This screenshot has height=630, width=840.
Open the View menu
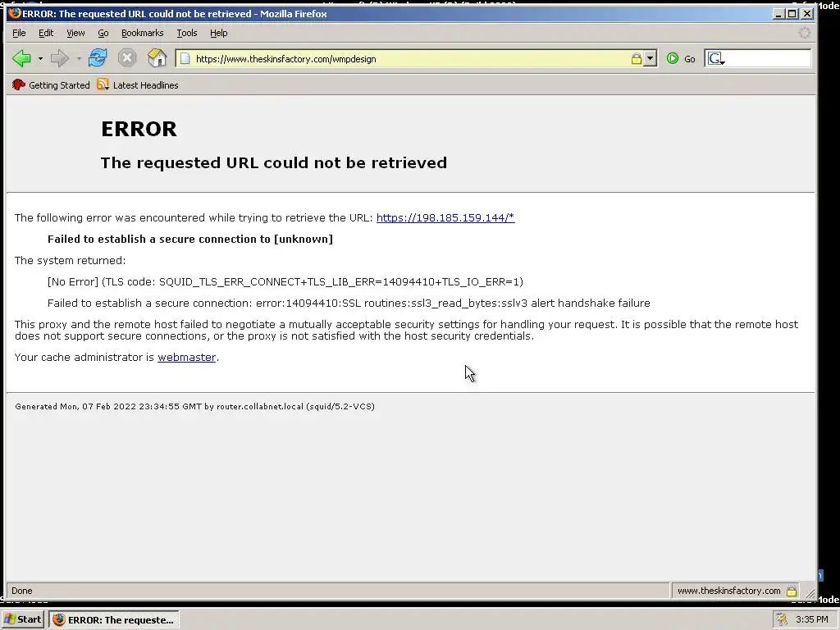point(75,33)
